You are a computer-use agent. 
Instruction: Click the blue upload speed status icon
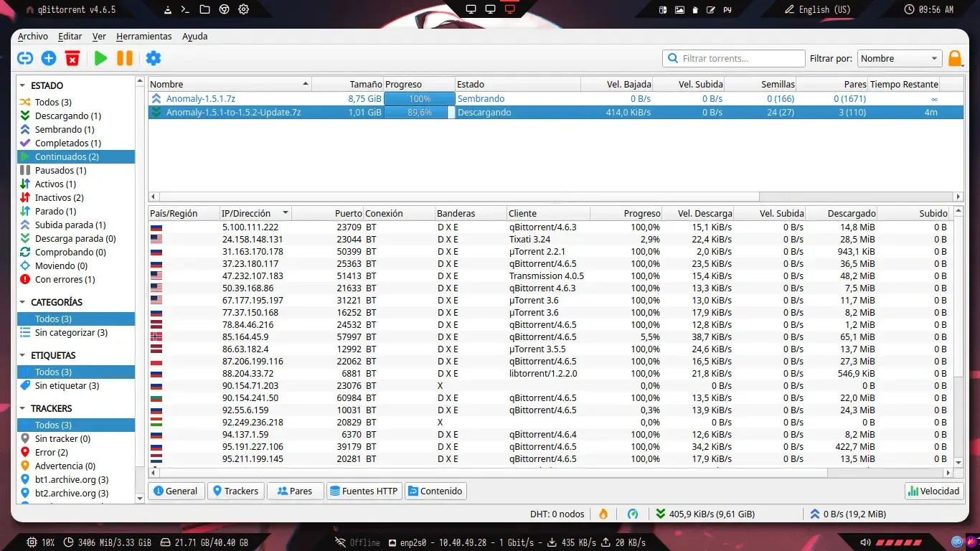[815, 514]
